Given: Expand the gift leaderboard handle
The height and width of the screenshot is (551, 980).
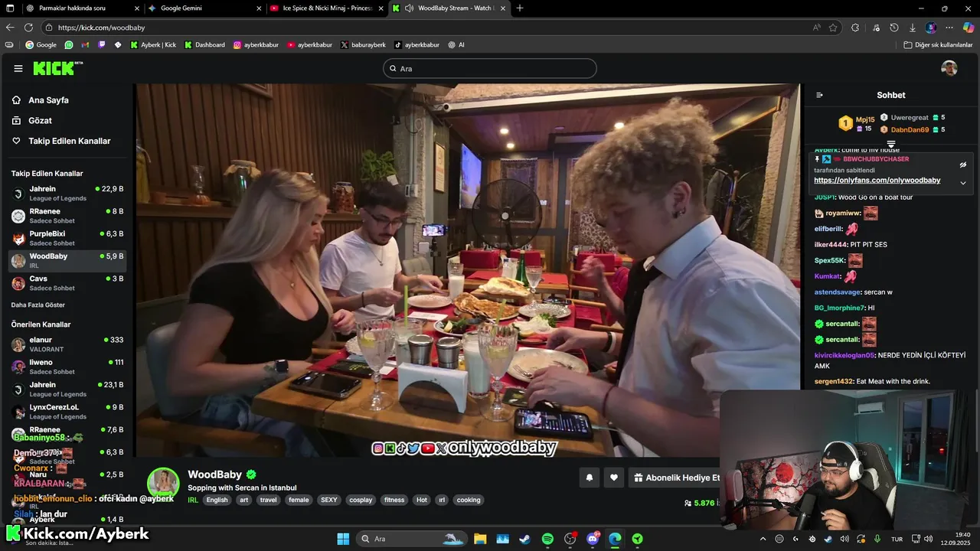Looking at the screenshot, I should click(x=891, y=144).
